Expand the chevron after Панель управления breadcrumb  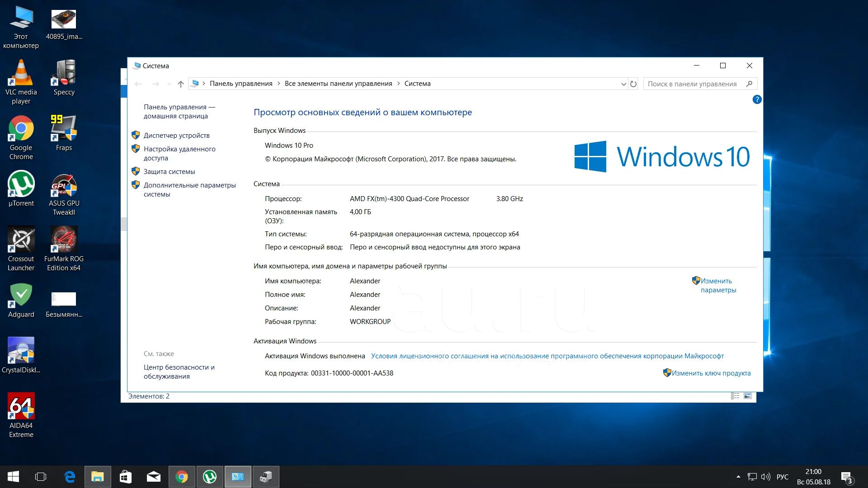(x=278, y=84)
